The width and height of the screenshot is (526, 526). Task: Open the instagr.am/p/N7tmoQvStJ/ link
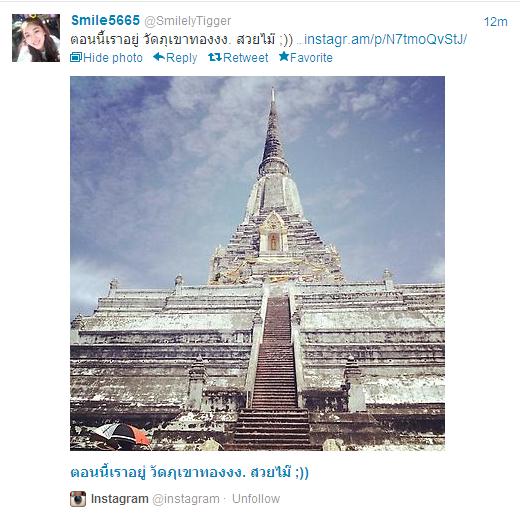(x=382, y=40)
